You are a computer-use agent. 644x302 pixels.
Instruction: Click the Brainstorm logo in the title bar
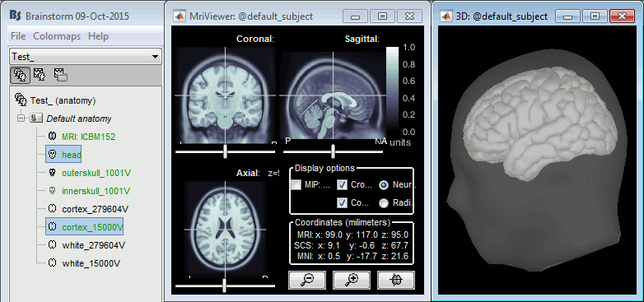tap(15, 16)
